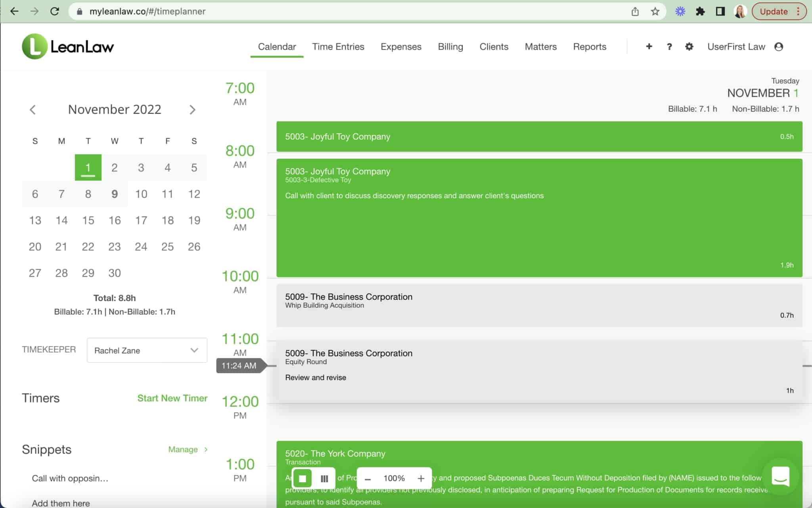Click the Calendar tab in navigation
The image size is (812, 508).
coord(277,46)
